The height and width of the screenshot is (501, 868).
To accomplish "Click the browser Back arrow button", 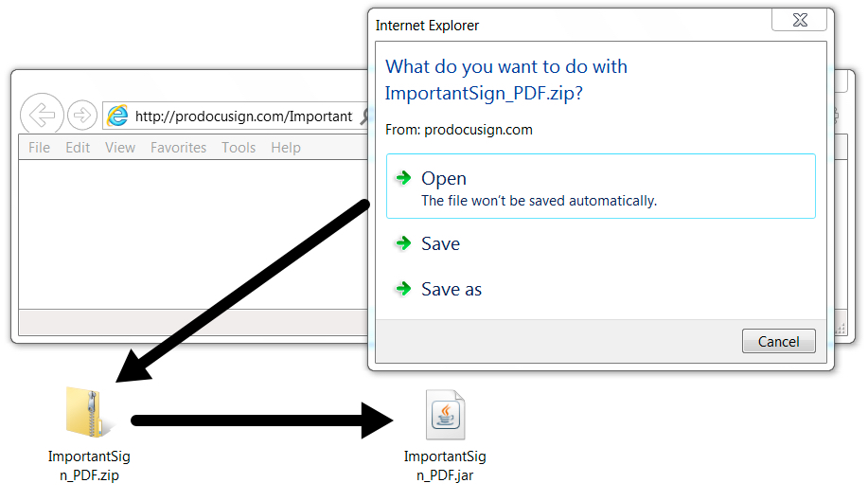I will [42, 116].
